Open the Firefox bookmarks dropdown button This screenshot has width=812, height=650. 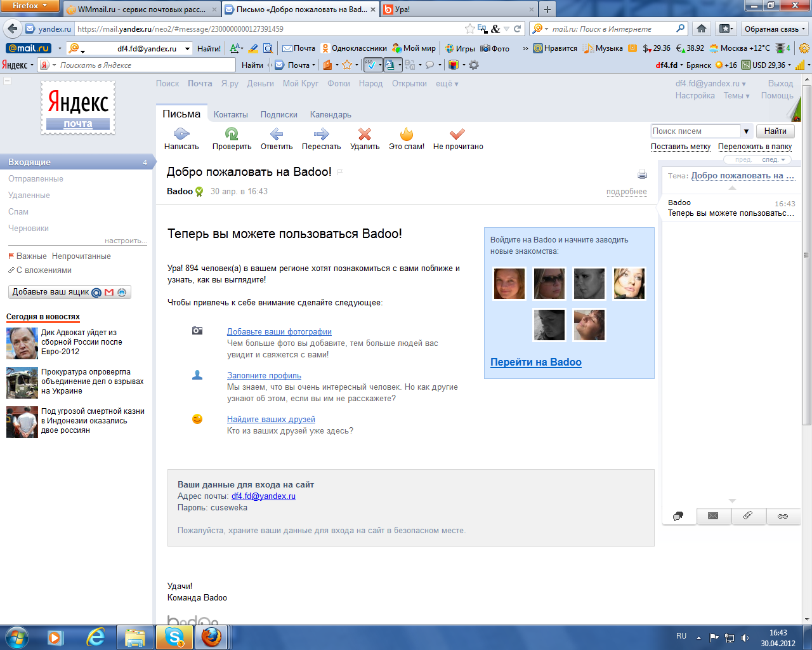[x=725, y=29]
